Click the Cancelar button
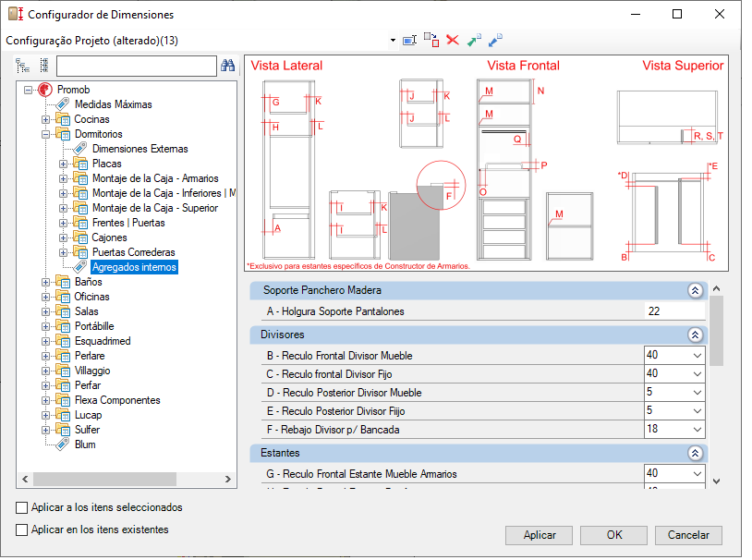The width and height of the screenshot is (752, 560). click(688, 535)
